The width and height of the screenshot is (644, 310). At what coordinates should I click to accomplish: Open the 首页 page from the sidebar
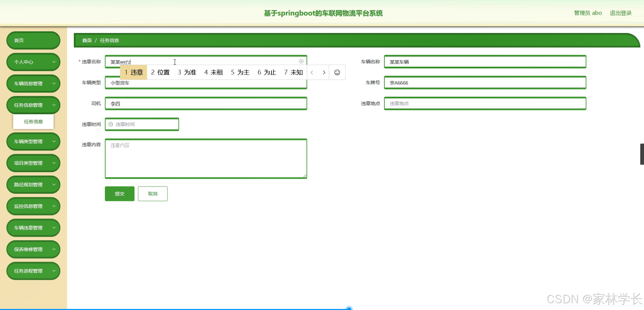pos(33,40)
